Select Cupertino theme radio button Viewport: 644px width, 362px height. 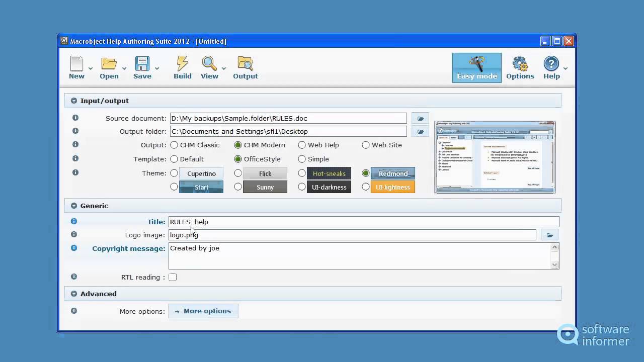click(x=174, y=173)
